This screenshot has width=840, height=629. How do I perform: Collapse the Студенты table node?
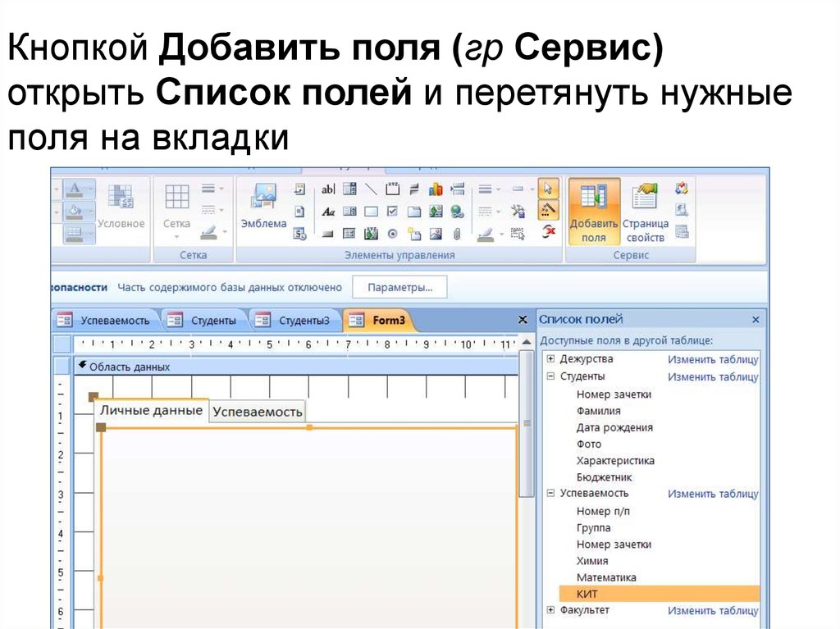550,376
